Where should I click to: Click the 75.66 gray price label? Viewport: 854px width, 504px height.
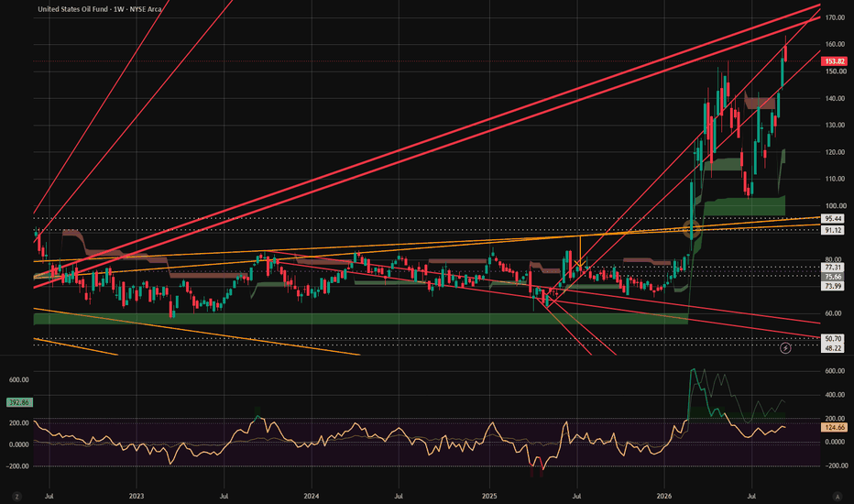833,277
